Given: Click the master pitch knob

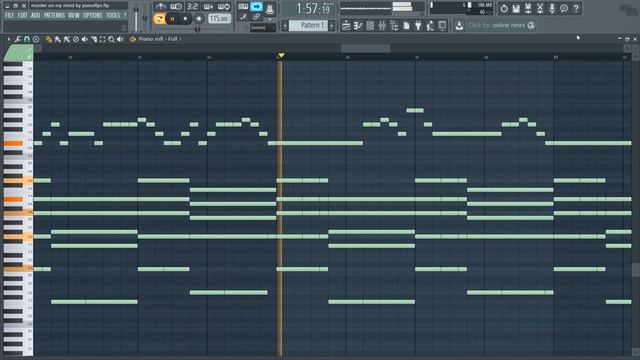Looking at the screenshot, I should click(145, 18).
